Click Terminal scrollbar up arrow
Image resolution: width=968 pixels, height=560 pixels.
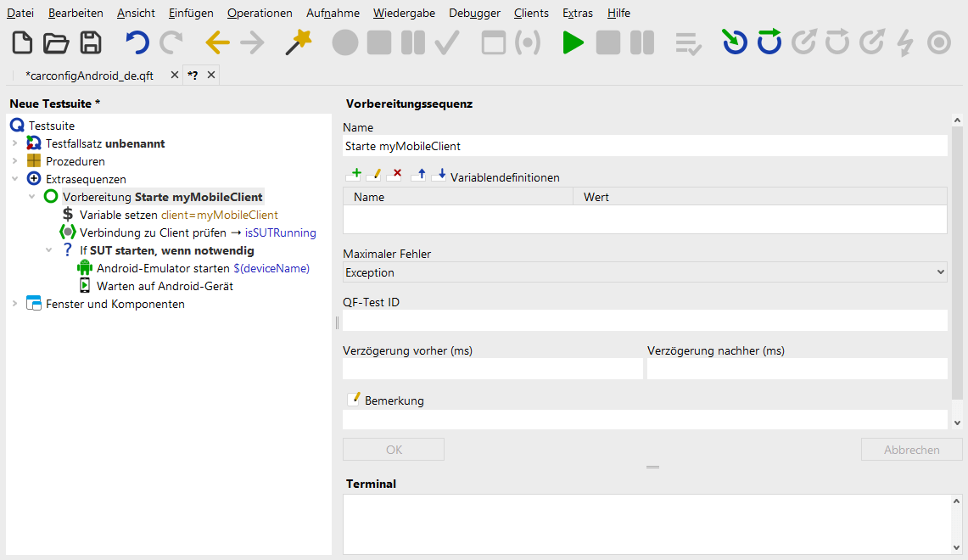(x=957, y=501)
